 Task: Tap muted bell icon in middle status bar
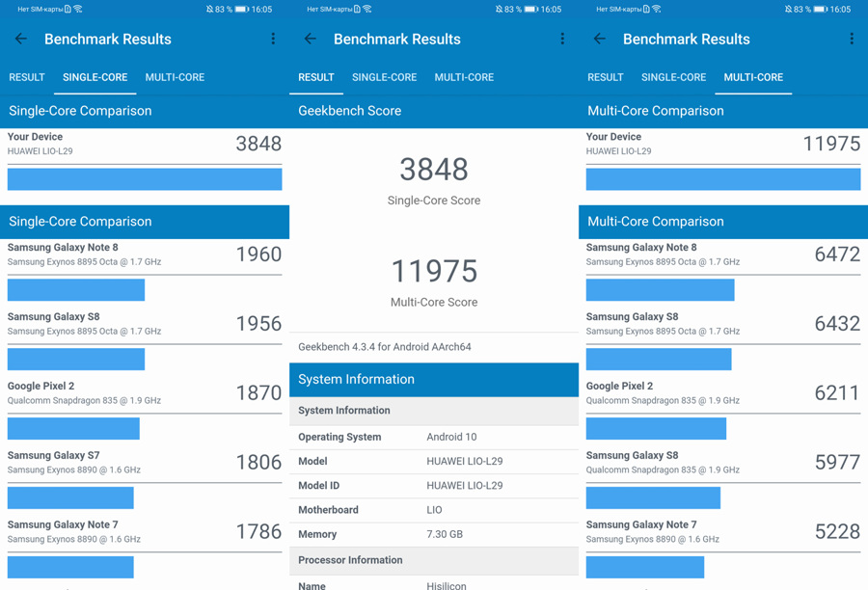point(499,10)
